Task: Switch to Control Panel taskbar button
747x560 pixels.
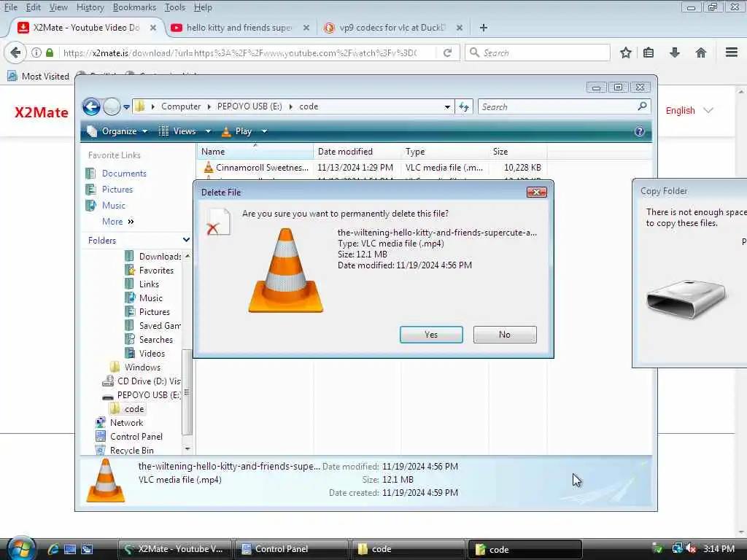Action: point(290,549)
